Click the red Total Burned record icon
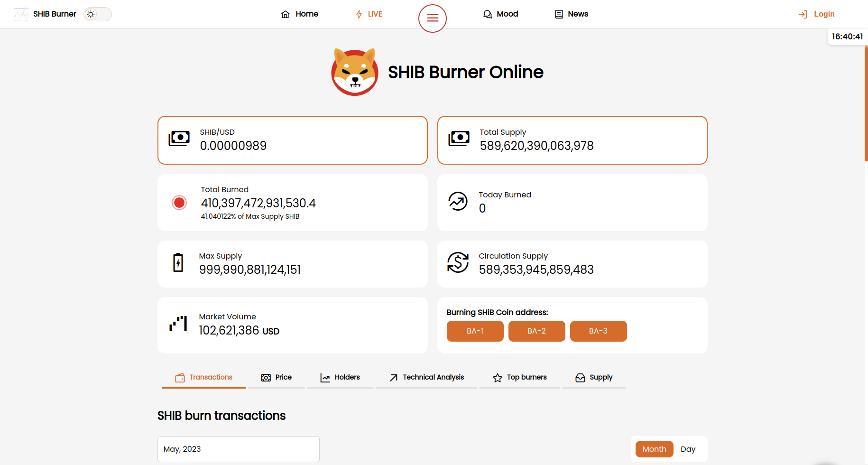The width and height of the screenshot is (868, 465). click(x=179, y=203)
